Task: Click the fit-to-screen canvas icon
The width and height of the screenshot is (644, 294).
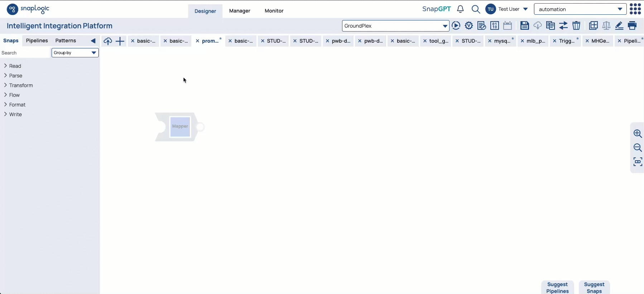Action: point(638,162)
